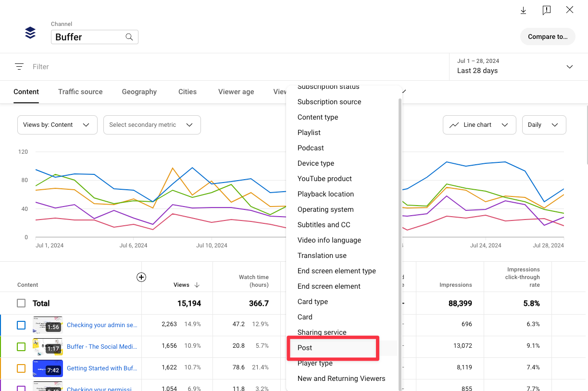Click the Compare to... button

pos(548,37)
